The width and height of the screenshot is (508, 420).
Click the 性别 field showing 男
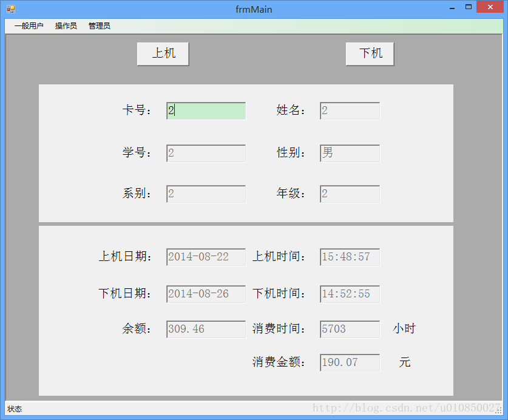point(350,154)
